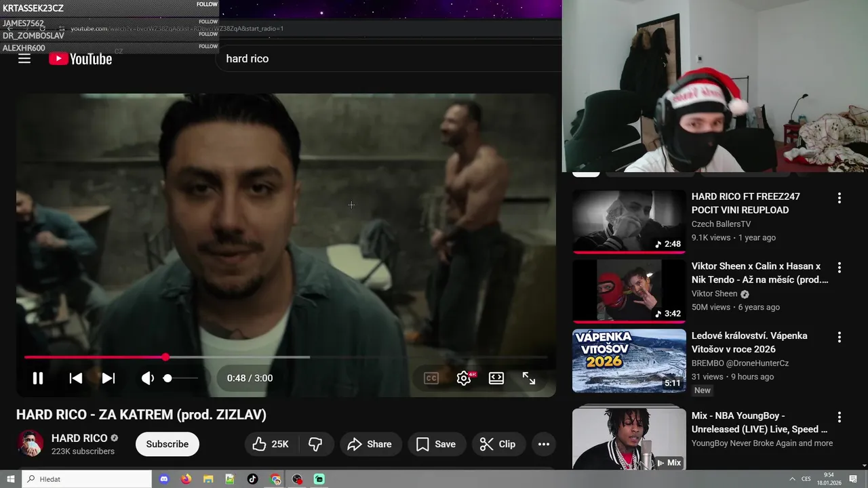Share the video using the Share button
Screen dimensions: 868x488
[370, 444]
